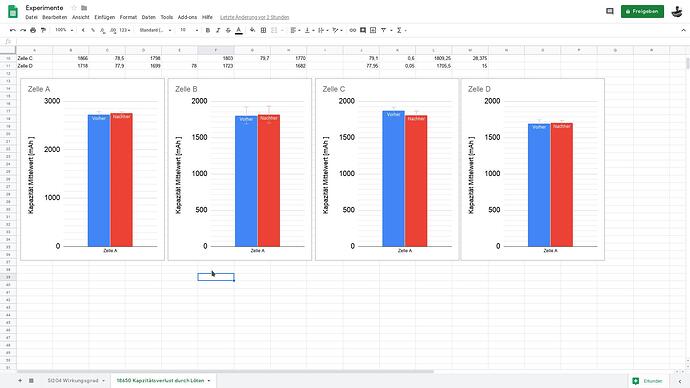
Task: Undo the last action
Action: 12,30
